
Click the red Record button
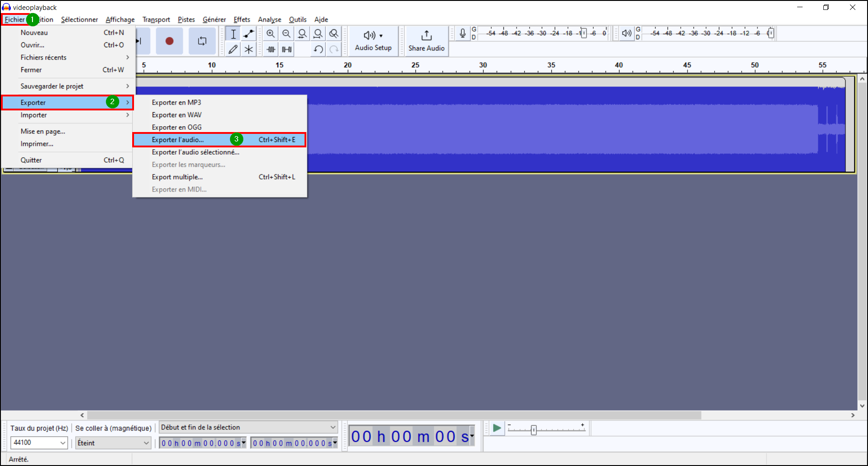pyautogui.click(x=169, y=41)
